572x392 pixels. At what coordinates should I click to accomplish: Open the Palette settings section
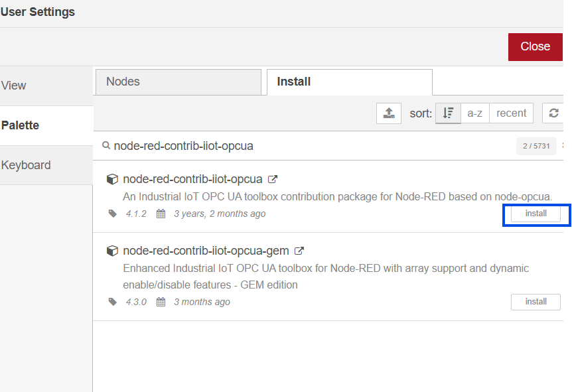[46, 126]
